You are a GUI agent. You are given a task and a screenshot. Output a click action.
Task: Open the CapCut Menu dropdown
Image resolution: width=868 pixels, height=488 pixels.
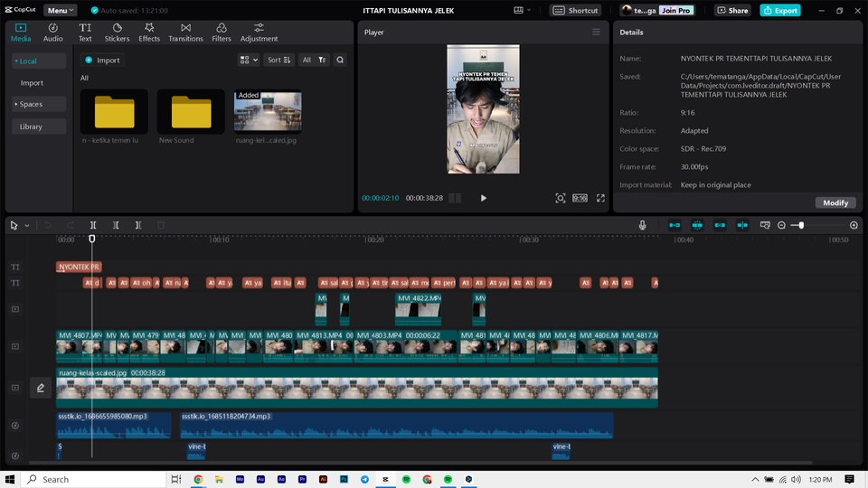[x=60, y=11]
